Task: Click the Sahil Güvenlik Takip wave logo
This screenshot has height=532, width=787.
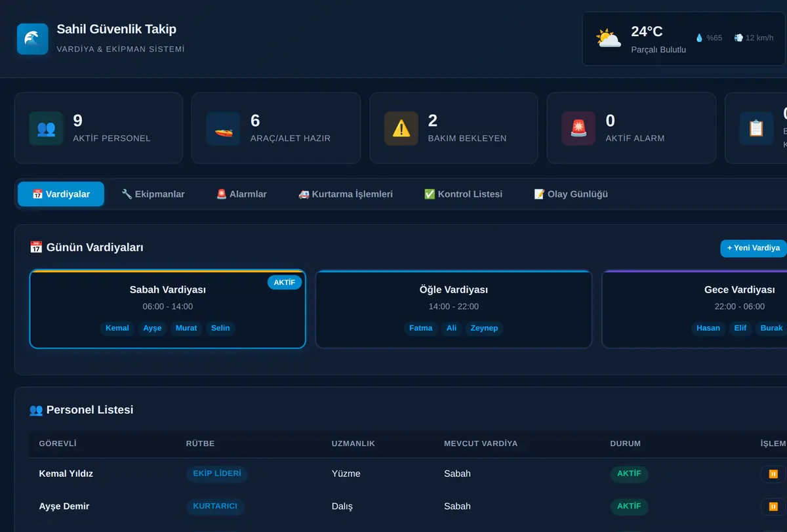Action: (33, 39)
